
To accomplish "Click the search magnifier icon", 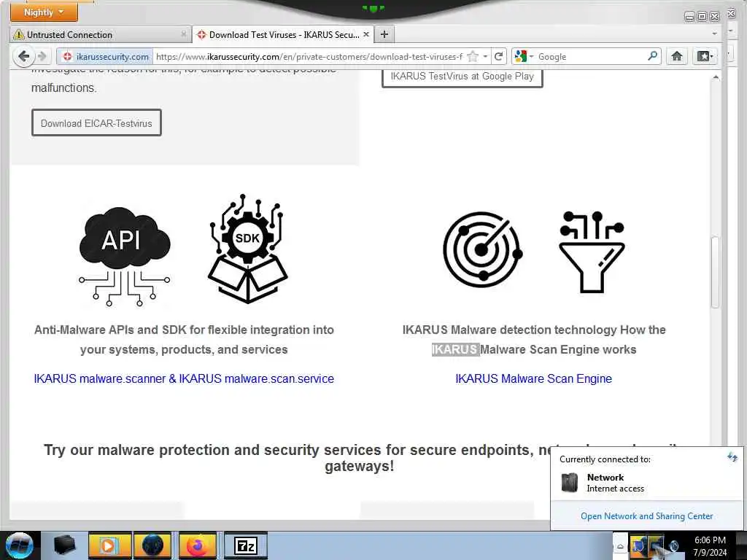I will [x=653, y=55].
